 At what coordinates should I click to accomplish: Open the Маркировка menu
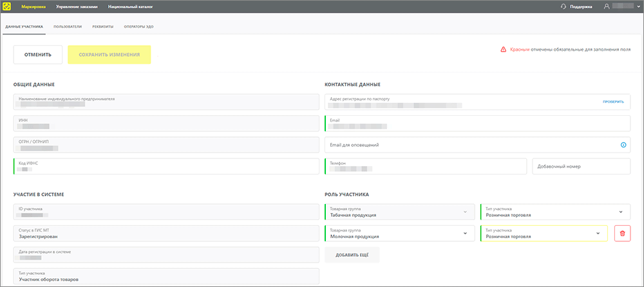tap(33, 7)
